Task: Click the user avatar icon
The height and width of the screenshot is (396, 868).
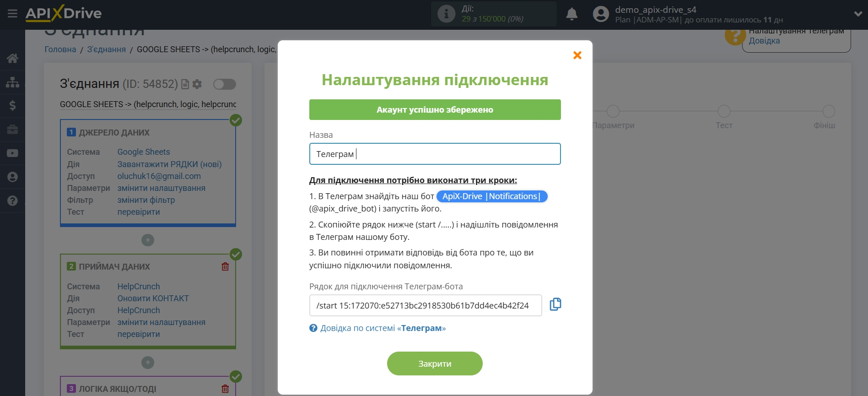Action: point(601,14)
